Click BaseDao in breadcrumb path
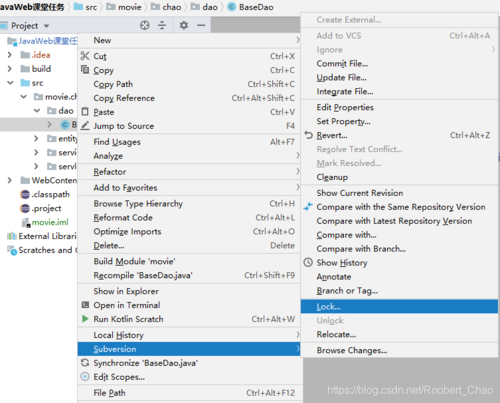500x403 pixels. pyautogui.click(x=256, y=7)
